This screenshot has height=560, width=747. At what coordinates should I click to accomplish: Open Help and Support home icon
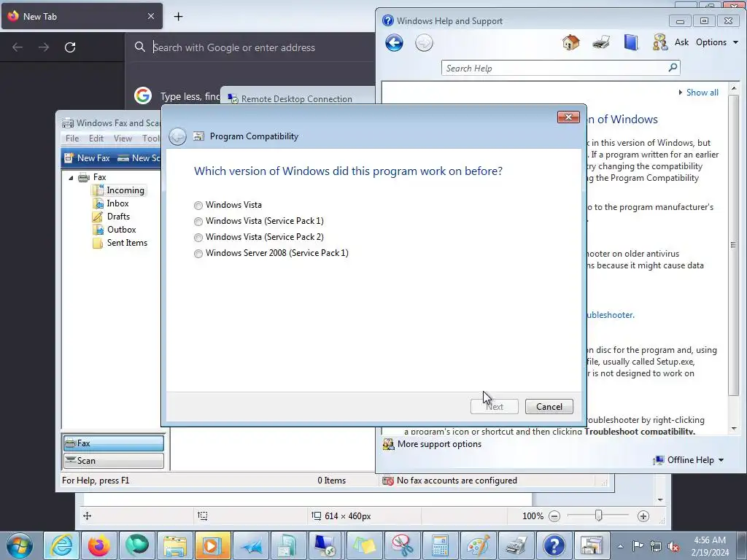point(570,42)
